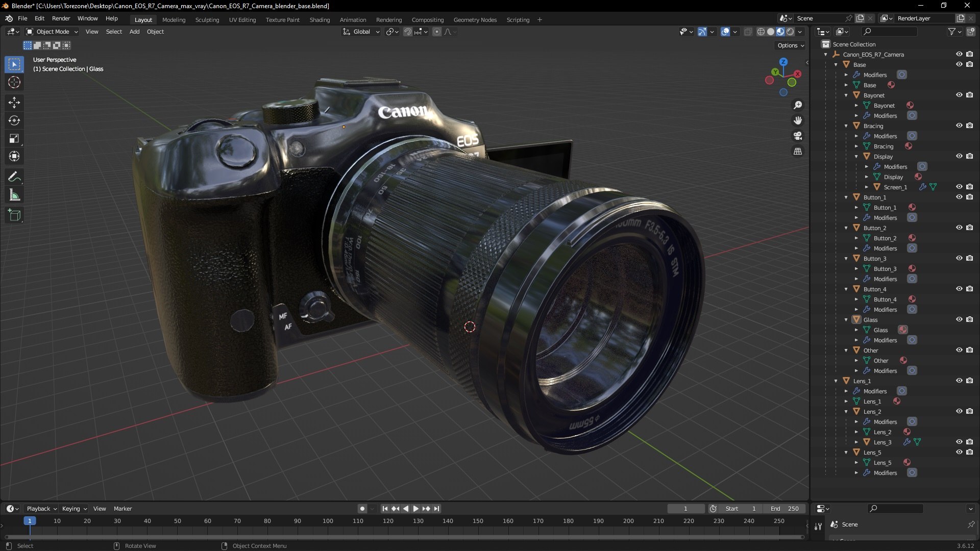Screen dimensions: 980x551
Task: Expand the Screen_1 object
Action: coord(867,187)
